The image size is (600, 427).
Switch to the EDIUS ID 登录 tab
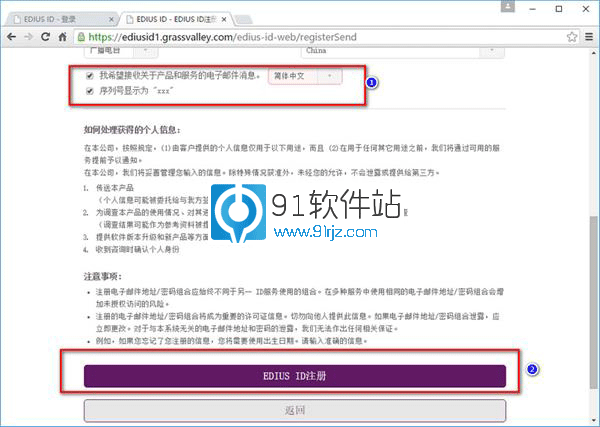point(55,17)
